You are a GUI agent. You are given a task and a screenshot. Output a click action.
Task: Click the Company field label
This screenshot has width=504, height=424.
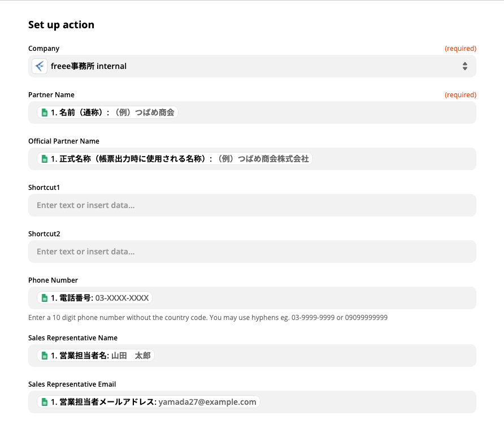point(44,49)
